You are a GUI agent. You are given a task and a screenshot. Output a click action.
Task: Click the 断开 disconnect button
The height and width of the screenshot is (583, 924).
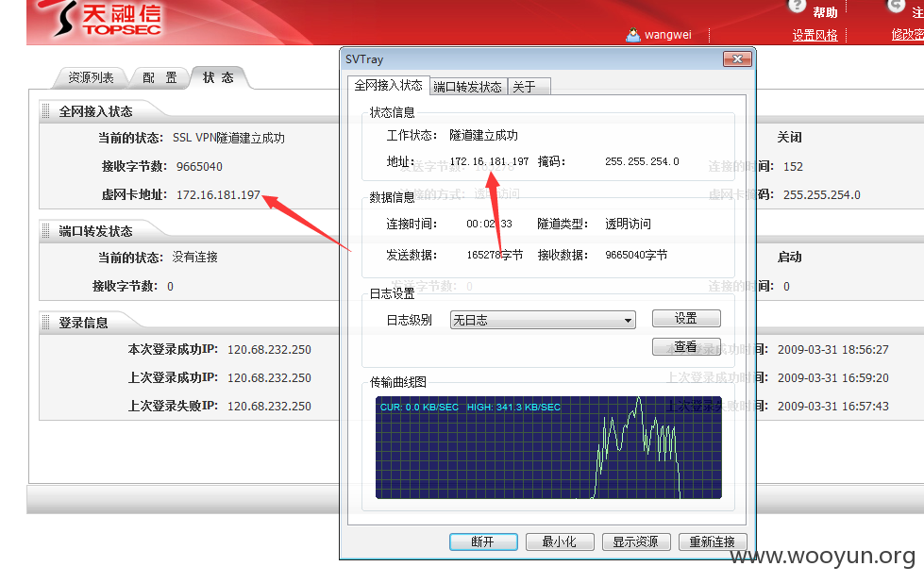coord(483,541)
